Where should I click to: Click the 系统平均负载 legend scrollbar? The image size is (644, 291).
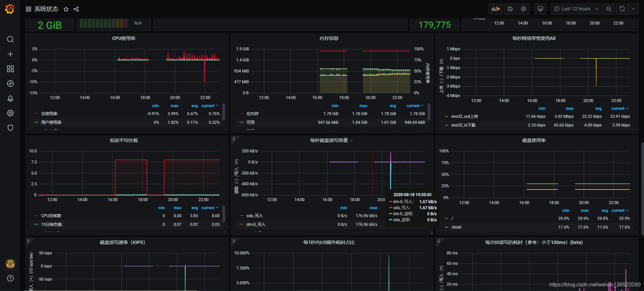click(x=224, y=214)
